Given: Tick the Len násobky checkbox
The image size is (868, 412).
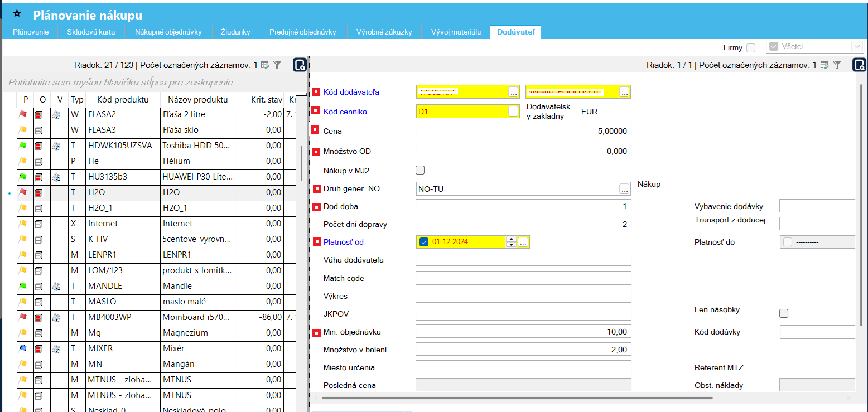Looking at the screenshot, I should click(x=784, y=313).
